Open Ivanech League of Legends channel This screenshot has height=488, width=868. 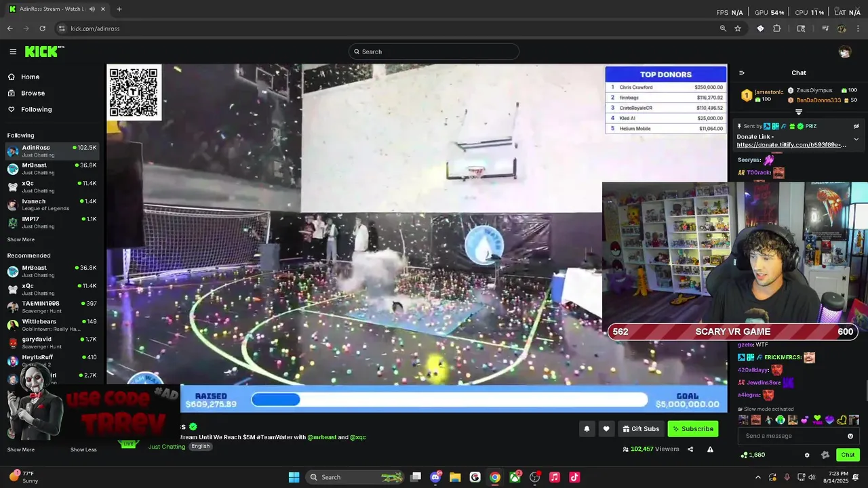pos(52,204)
